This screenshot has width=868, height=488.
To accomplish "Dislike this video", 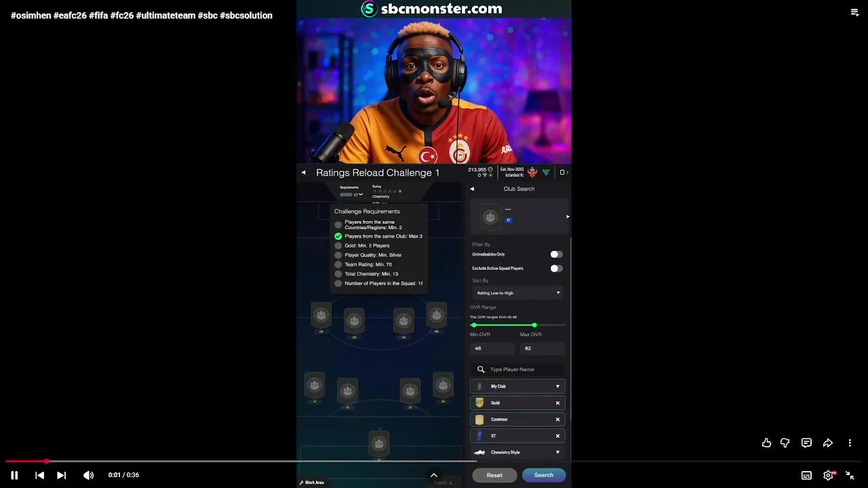I will click(785, 443).
